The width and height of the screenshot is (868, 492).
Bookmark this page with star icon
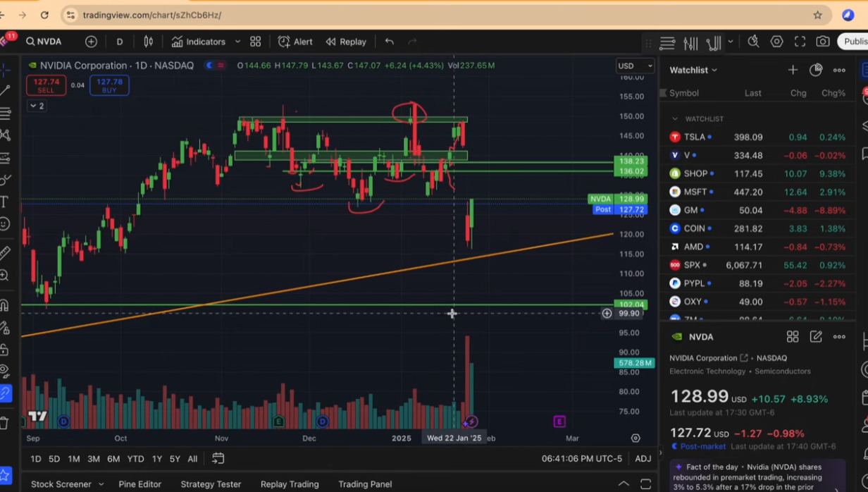click(x=817, y=15)
